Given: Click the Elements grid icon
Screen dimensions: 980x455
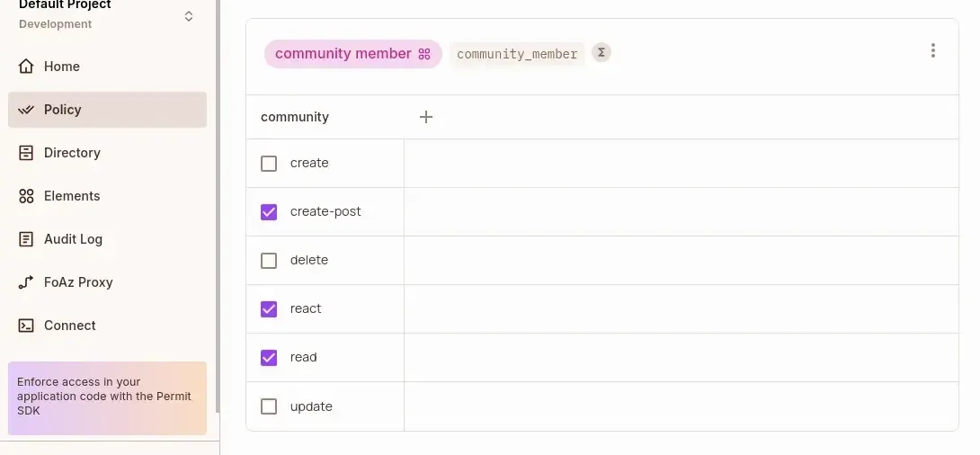Looking at the screenshot, I should pyautogui.click(x=26, y=196).
